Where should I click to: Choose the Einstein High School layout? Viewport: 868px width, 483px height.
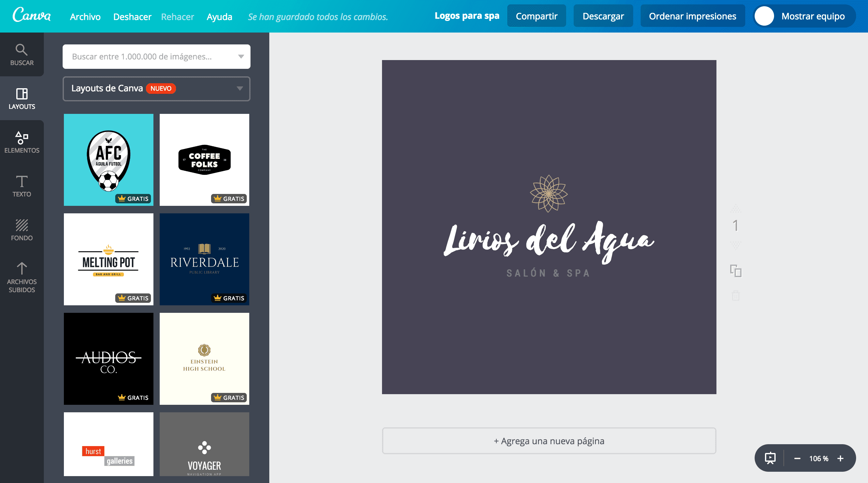(204, 358)
